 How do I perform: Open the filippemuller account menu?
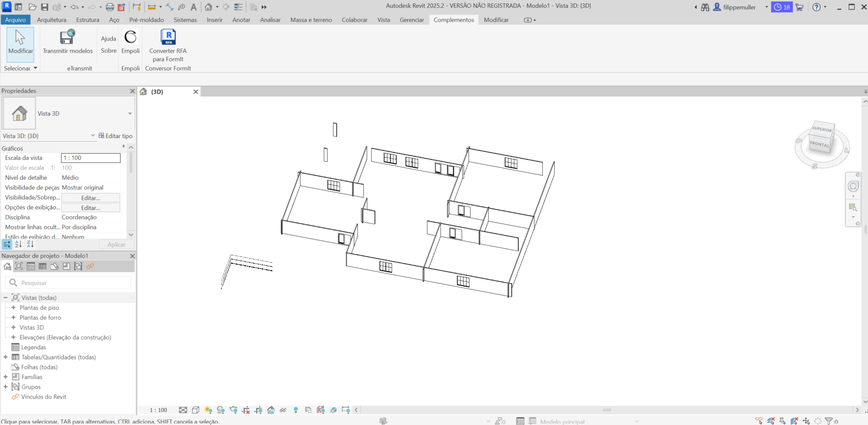click(740, 7)
